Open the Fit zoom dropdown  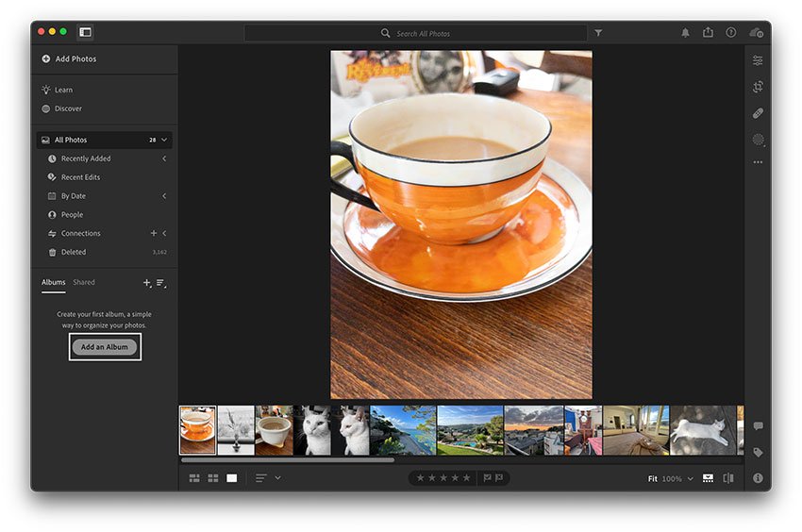coord(690,479)
